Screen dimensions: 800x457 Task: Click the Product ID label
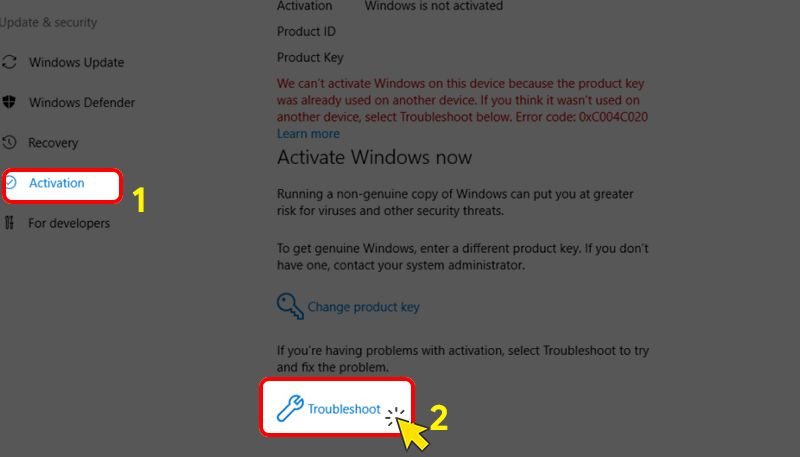coord(306,32)
